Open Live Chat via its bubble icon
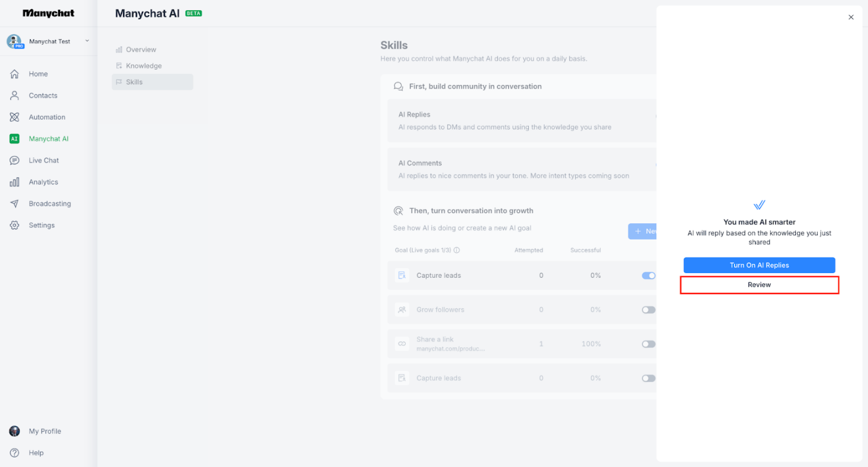Image resolution: width=868 pixels, height=467 pixels. pos(15,161)
